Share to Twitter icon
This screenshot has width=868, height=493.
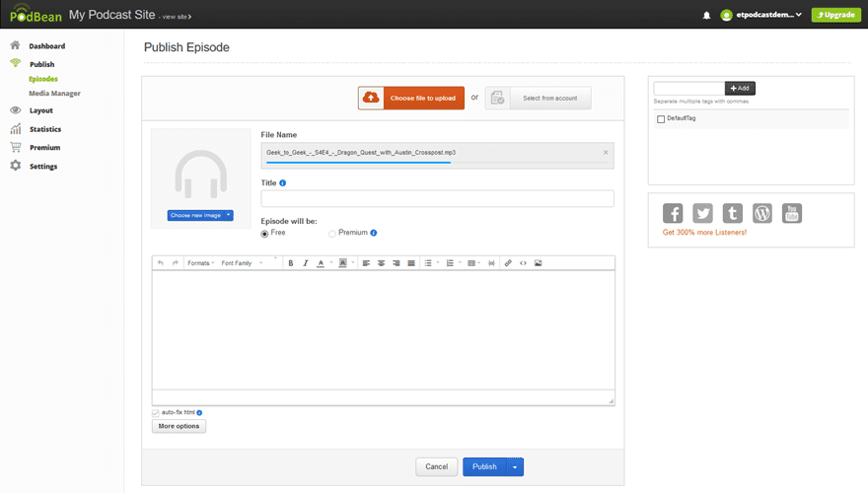702,213
